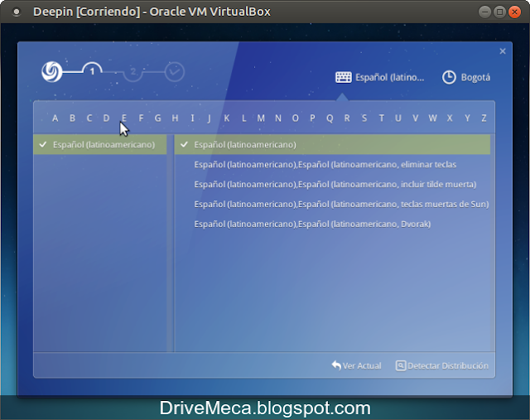Open keyboard layout Español (latino... selector
This screenshot has height=420, width=530.
379,77
